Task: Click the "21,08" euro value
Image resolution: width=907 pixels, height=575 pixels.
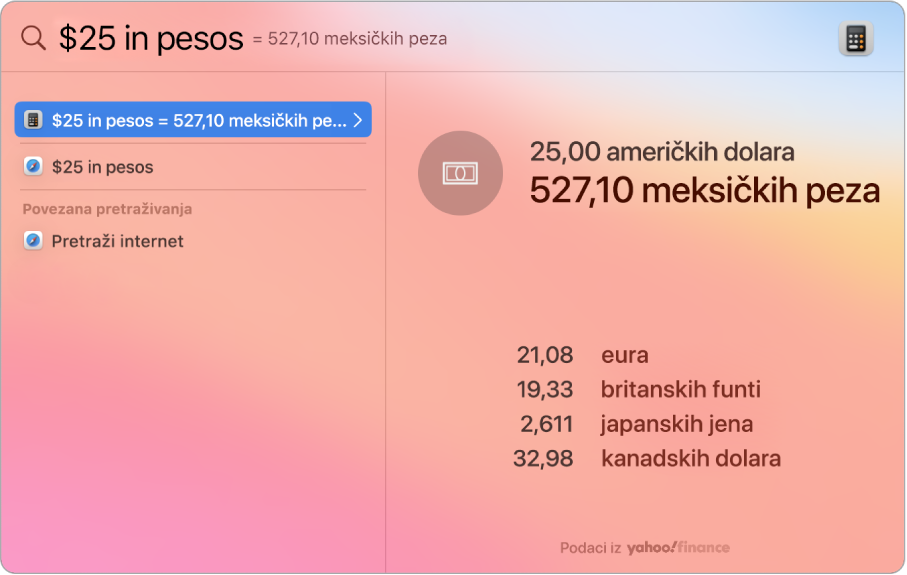Action: point(544,355)
